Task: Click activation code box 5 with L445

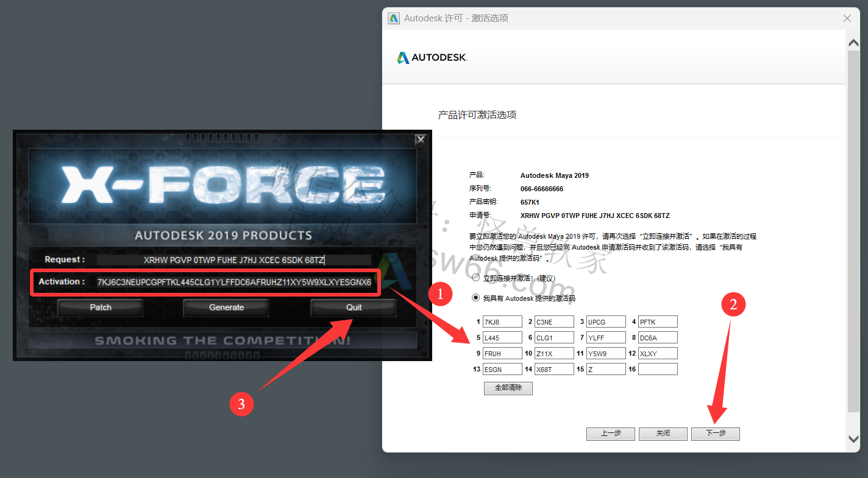Action: (x=502, y=338)
